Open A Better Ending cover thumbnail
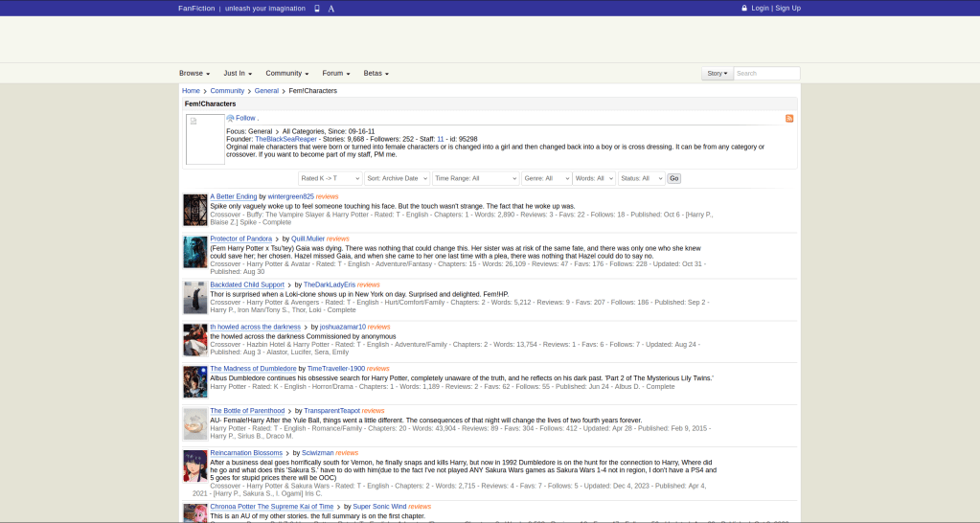Screen dimensions: 980x523 click(195, 210)
